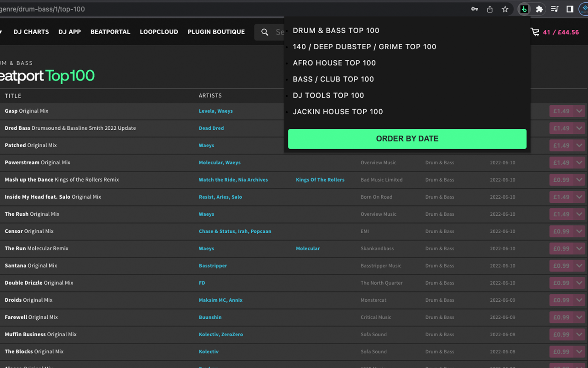Expand the purchase options for The Blocks
This screenshot has height=368, width=588.
coord(579,351)
